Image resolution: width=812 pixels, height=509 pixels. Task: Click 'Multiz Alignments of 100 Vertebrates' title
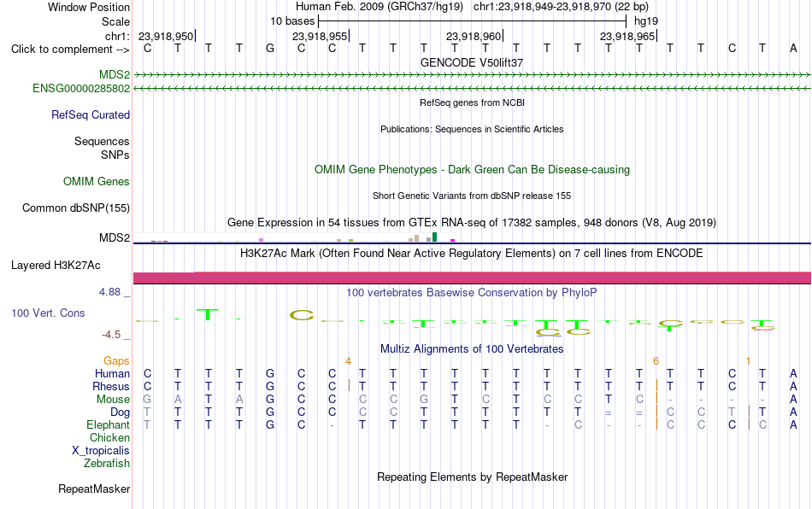point(472,349)
